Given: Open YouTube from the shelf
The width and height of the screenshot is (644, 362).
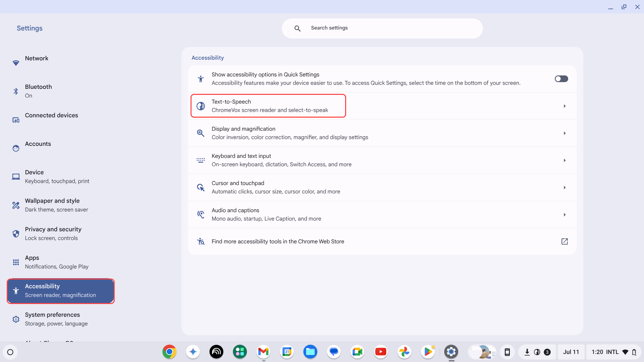Looking at the screenshot, I should click(381, 352).
